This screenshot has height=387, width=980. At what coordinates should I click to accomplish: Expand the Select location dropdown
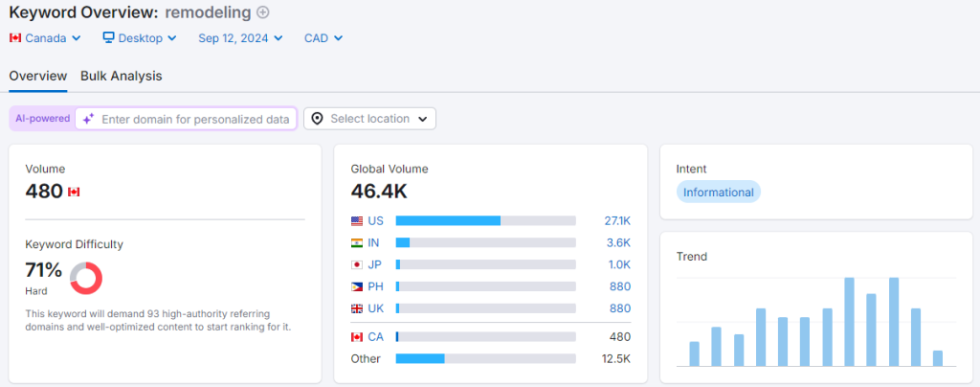[370, 119]
